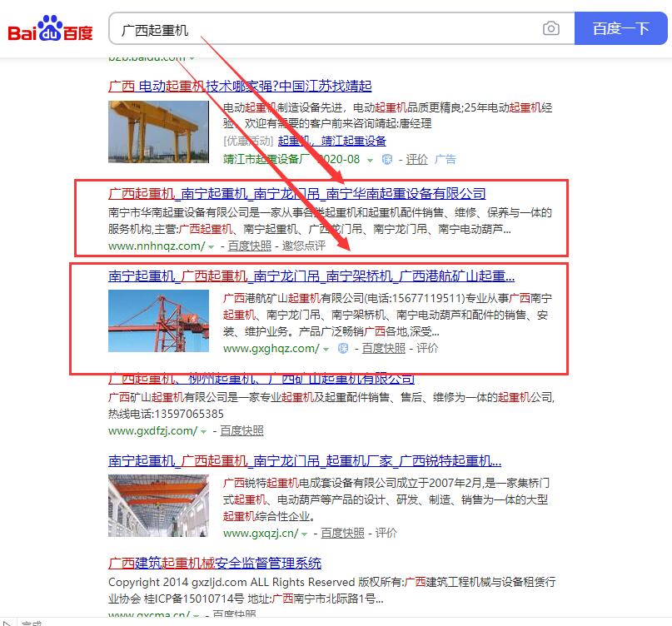Open result 广西起重机_南宁起重机_南宁龙门吊_南宁华南起重设备有限公司
Viewport: 672px width, 626px height.
click(x=297, y=194)
